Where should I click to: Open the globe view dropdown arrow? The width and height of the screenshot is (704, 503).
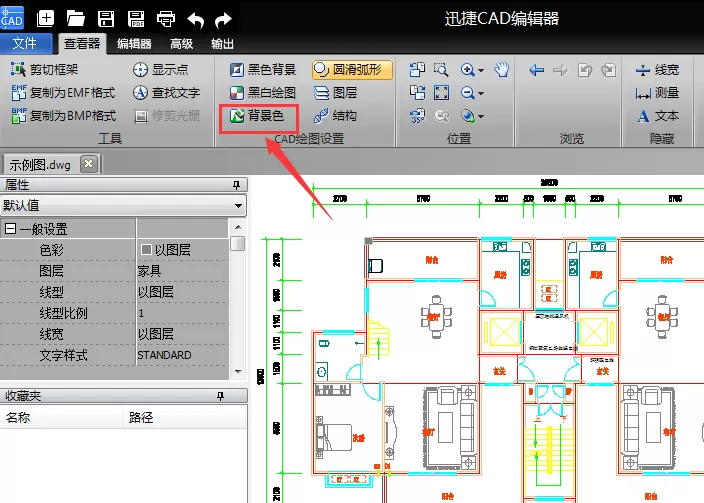481,117
